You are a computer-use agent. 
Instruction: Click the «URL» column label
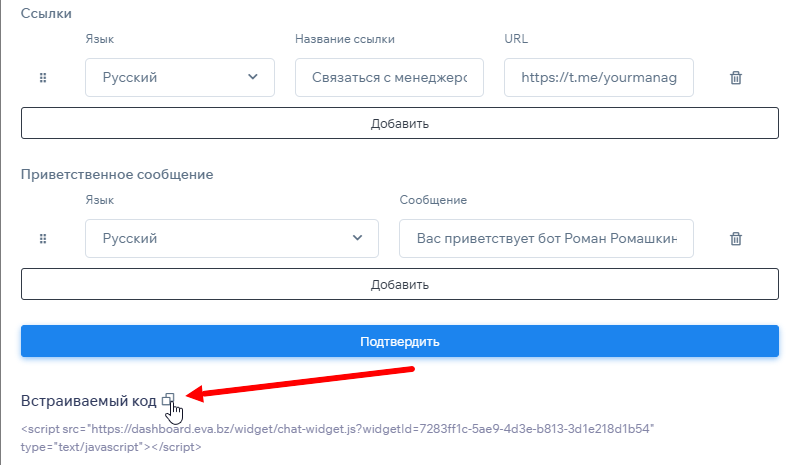(x=516, y=39)
